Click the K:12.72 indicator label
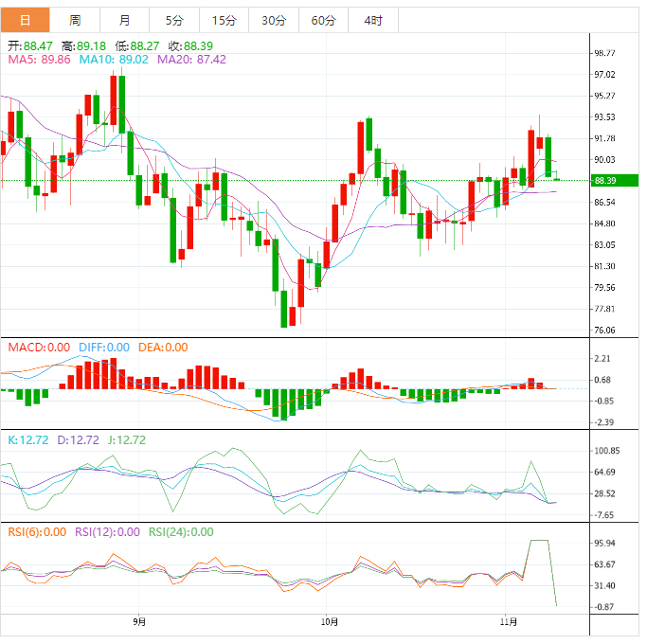Viewport: 647px width, 644px height. pos(28,440)
